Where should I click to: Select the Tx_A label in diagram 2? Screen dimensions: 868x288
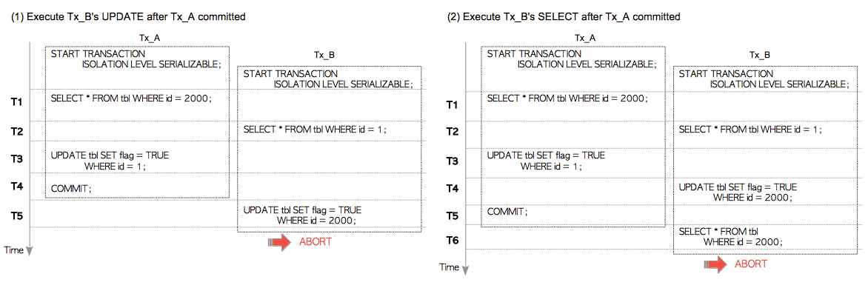(585, 38)
